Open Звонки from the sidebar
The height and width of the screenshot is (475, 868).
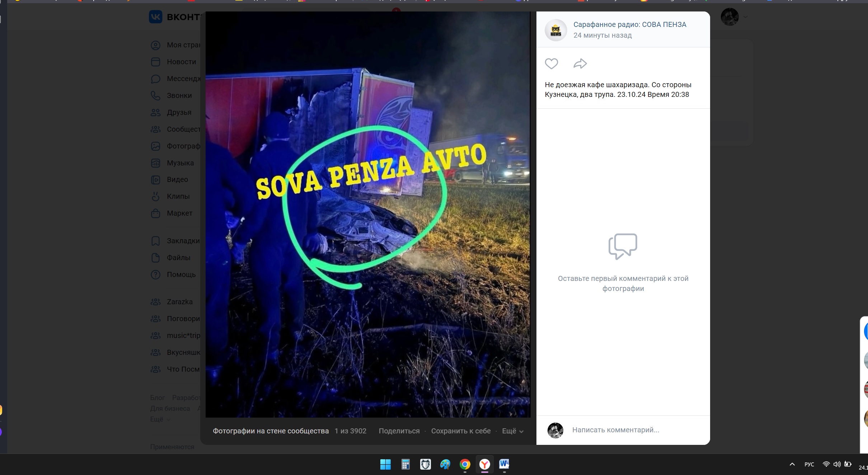click(x=155, y=95)
